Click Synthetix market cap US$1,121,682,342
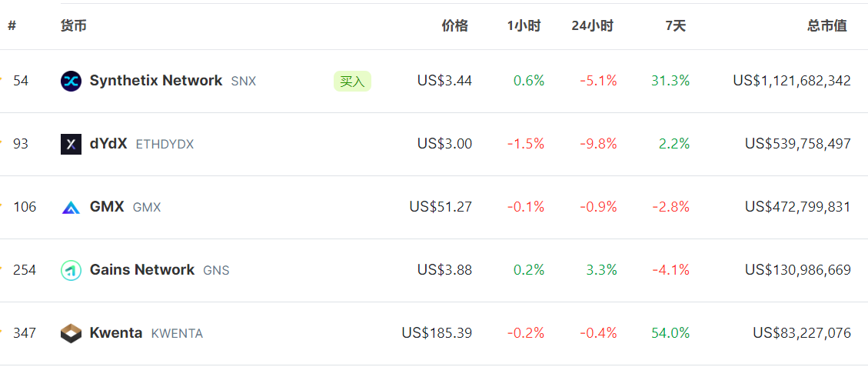Viewport: 868px width, 367px height. point(792,81)
